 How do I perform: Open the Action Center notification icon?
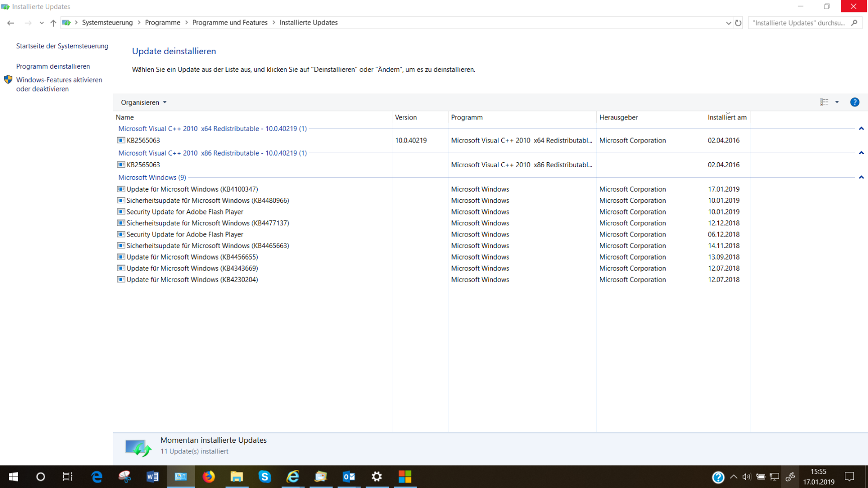(850, 477)
